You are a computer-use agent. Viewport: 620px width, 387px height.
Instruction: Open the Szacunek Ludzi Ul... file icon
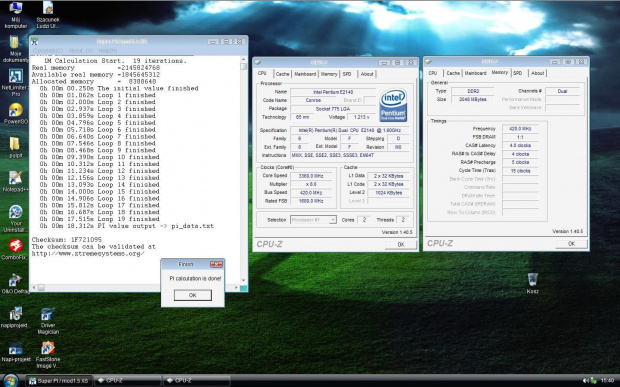[x=48, y=14]
